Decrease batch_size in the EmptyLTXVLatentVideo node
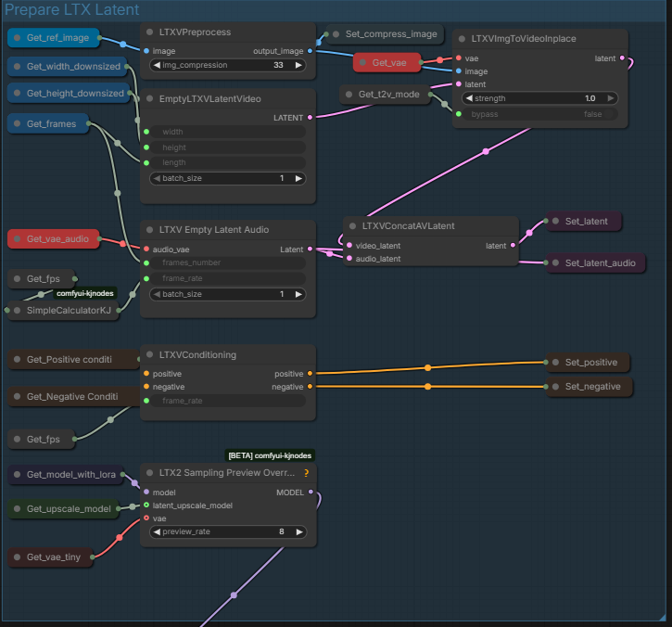 pos(156,178)
